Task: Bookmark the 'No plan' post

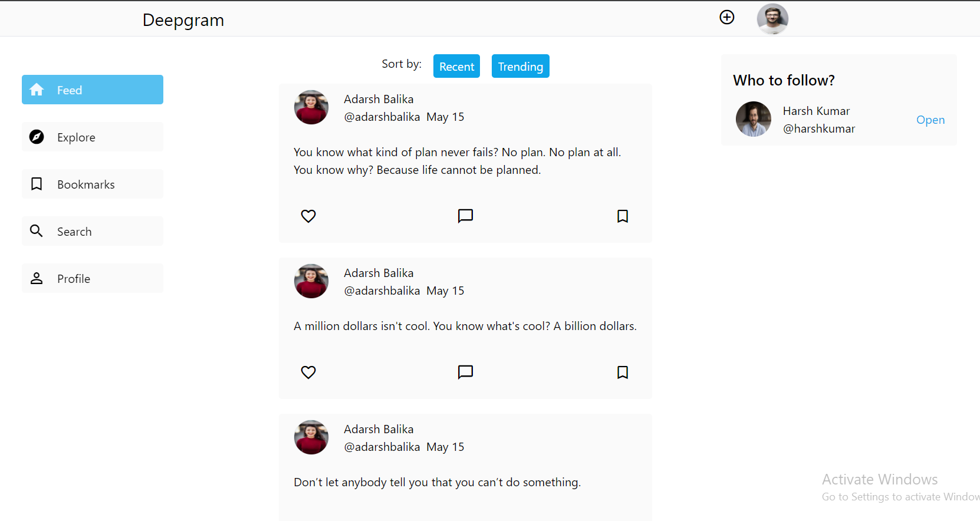Action: [622, 216]
